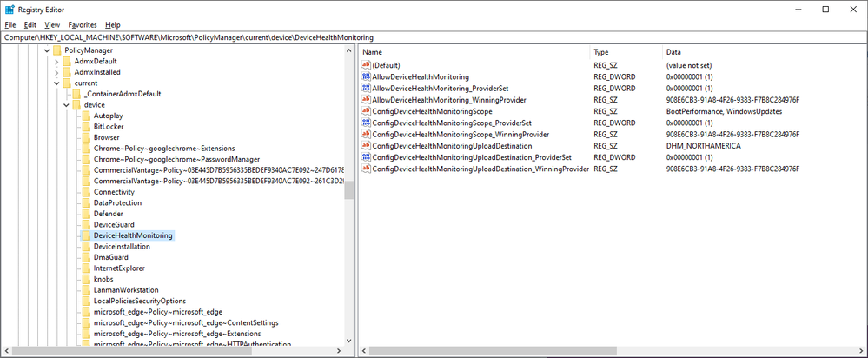Sort values by the Name column header
This screenshot has width=868, height=358.
(x=474, y=52)
